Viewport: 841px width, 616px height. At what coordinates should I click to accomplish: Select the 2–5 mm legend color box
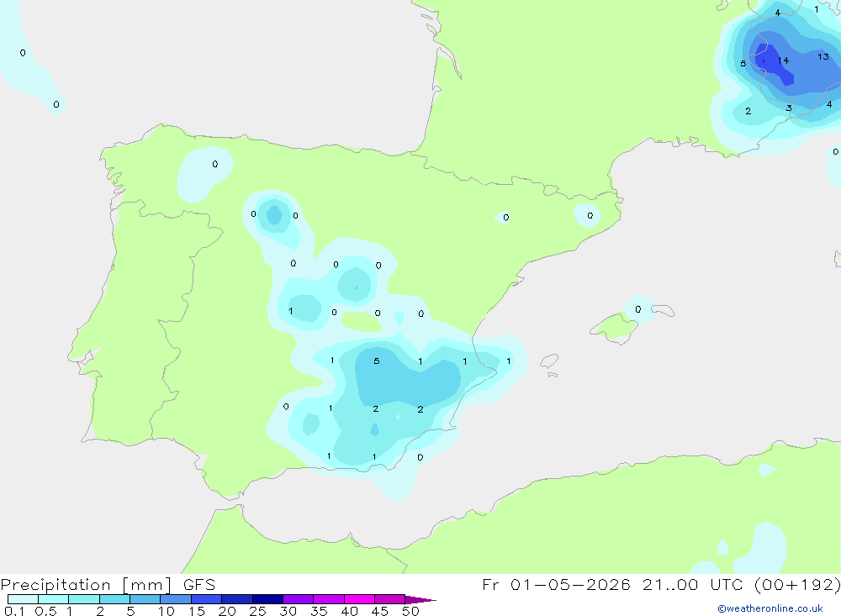(x=114, y=599)
